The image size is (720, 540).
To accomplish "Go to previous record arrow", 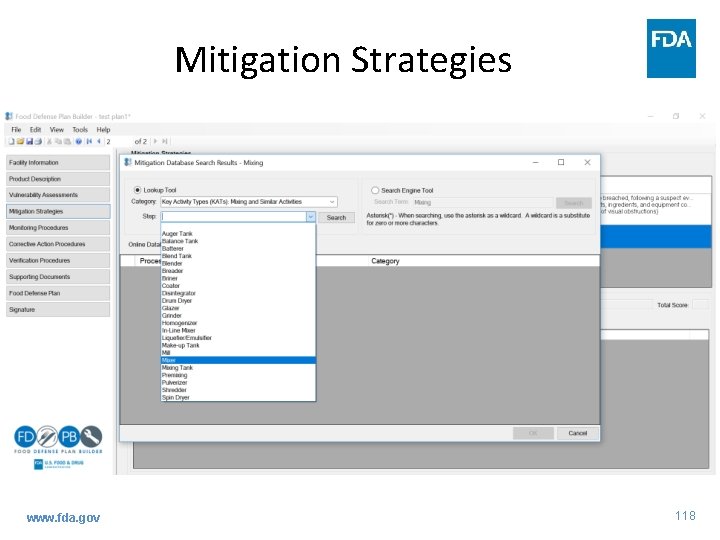I will [99, 141].
